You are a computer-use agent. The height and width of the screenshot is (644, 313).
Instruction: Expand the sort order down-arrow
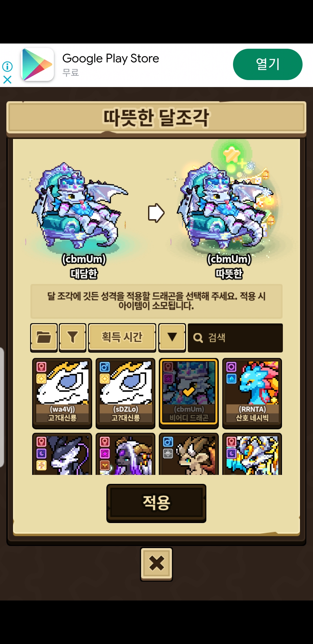[x=172, y=337]
